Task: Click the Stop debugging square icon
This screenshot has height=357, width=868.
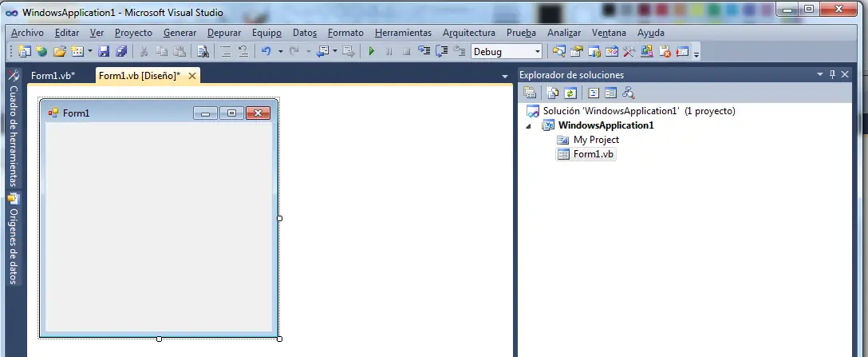Action: point(407,52)
